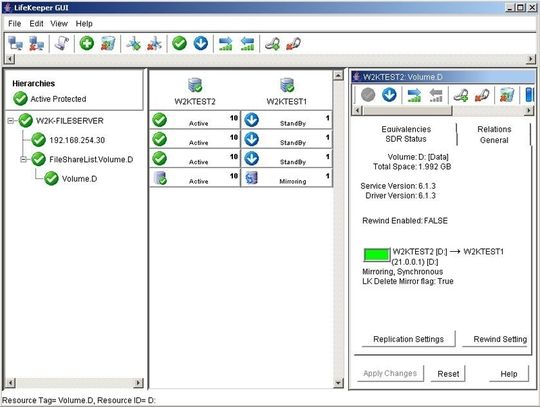Collapse the FileShareList.Volume.D tree node
540x407 pixels.
23,159
